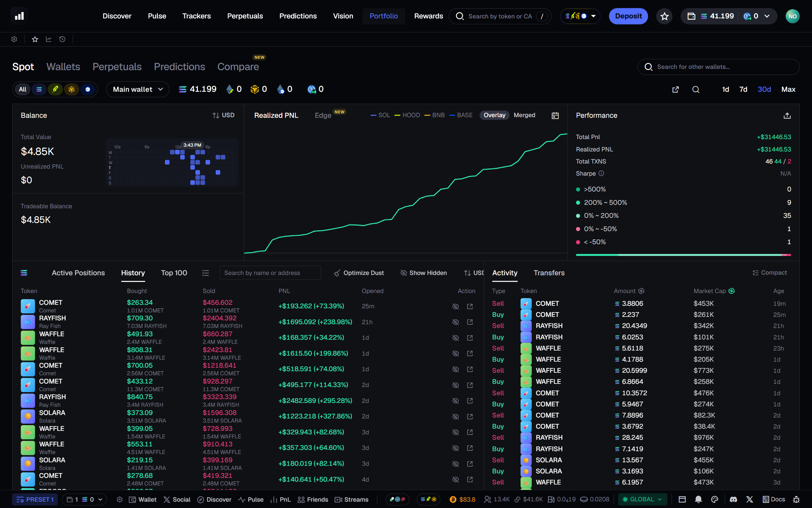Select the 7d time range

[743, 89]
